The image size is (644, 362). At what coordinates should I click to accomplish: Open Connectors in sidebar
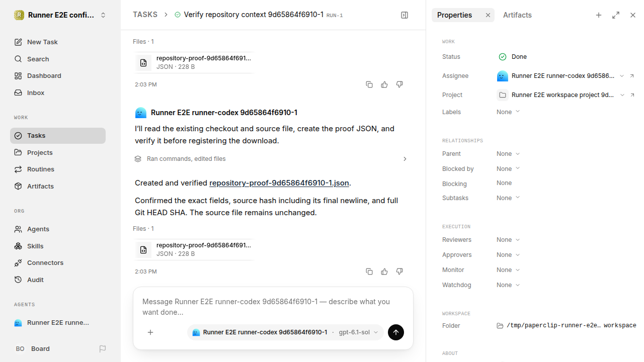point(58,263)
